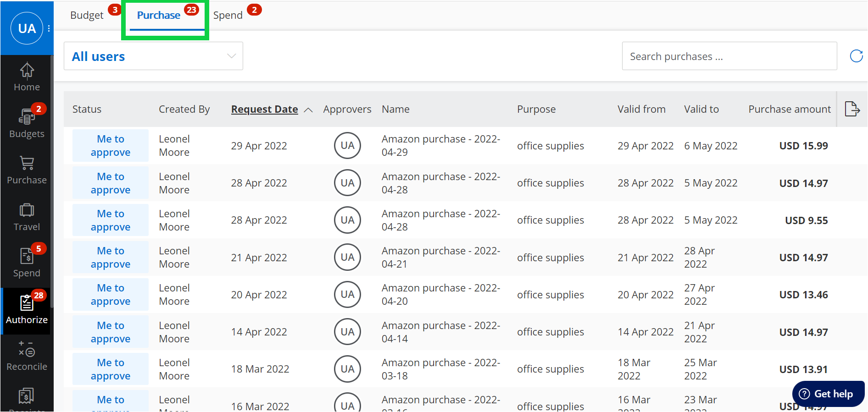Refresh the purchases list
The width and height of the screenshot is (868, 412).
coord(856,56)
